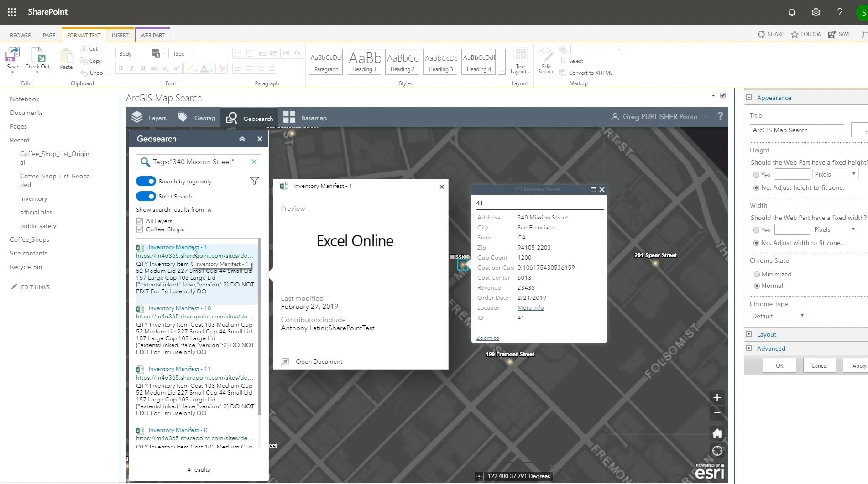
Task: Switch to the WEB PART tab
Action: [152, 35]
